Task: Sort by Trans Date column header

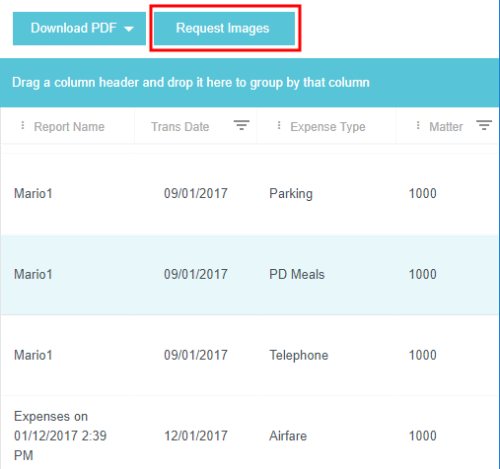Action: [180, 127]
